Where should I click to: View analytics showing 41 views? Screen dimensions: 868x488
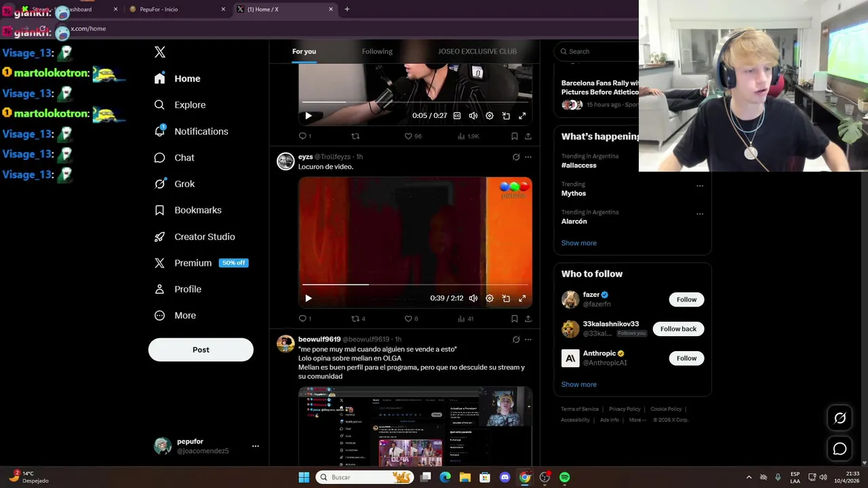pyautogui.click(x=466, y=319)
